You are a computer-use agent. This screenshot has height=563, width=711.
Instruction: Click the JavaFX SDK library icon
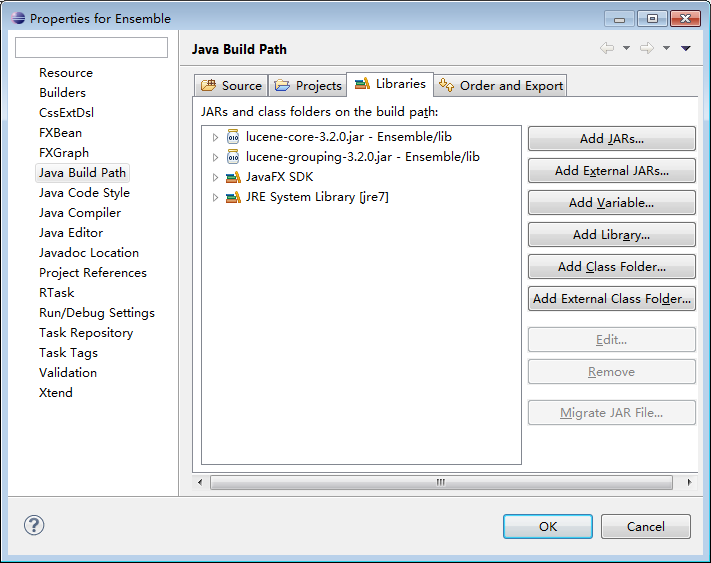pyautogui.click(x=233, y=177)
